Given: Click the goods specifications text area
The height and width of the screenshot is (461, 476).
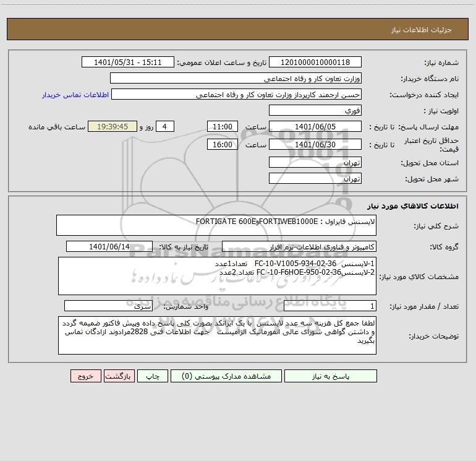Looking at the screenshot, I should pyautogui.click(x=217, y=276).
